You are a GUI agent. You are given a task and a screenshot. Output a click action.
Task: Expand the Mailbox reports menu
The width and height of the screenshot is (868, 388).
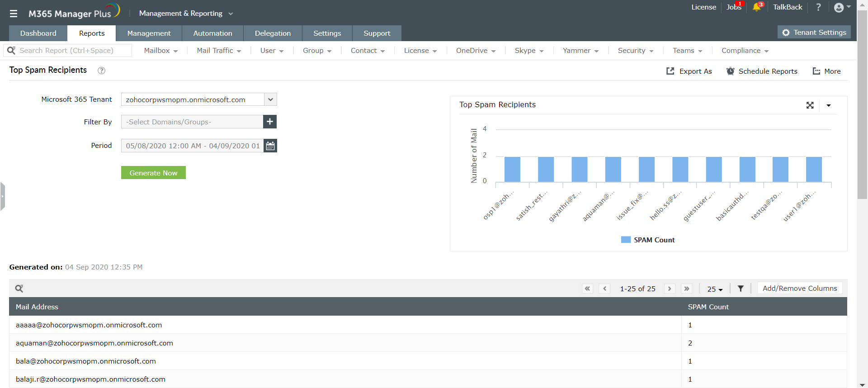[x=161, y=51]
